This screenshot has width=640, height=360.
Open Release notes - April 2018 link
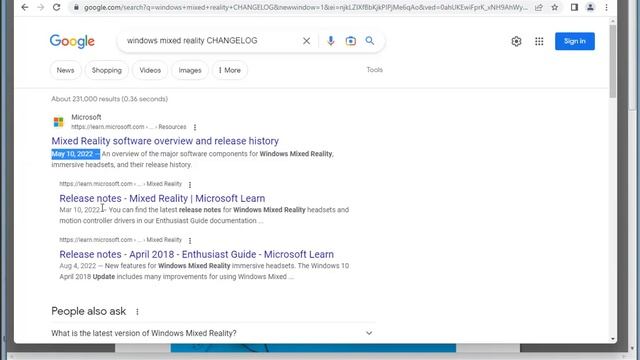(x=196, y=254)
